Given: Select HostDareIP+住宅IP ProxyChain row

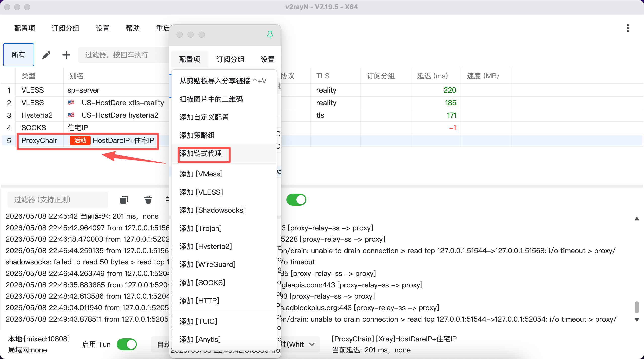Looking at the screenshot, I should (x=85, y=140).
